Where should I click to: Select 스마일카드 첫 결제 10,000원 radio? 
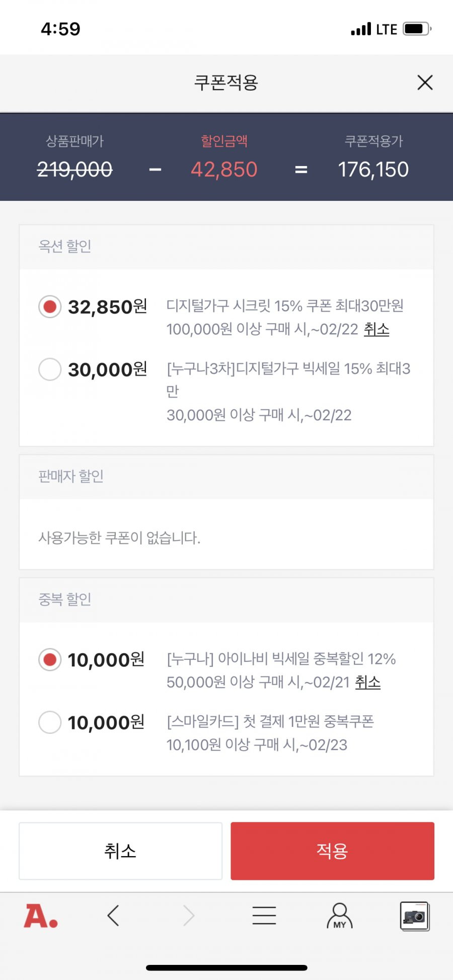(x=50, y=722)
